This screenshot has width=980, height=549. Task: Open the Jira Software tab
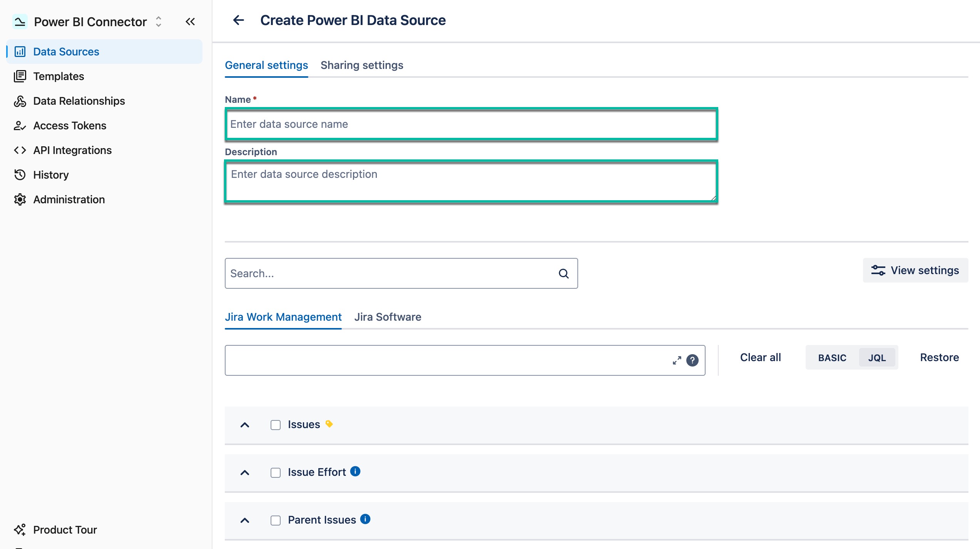pyautogui.click(x=388, y=317)
